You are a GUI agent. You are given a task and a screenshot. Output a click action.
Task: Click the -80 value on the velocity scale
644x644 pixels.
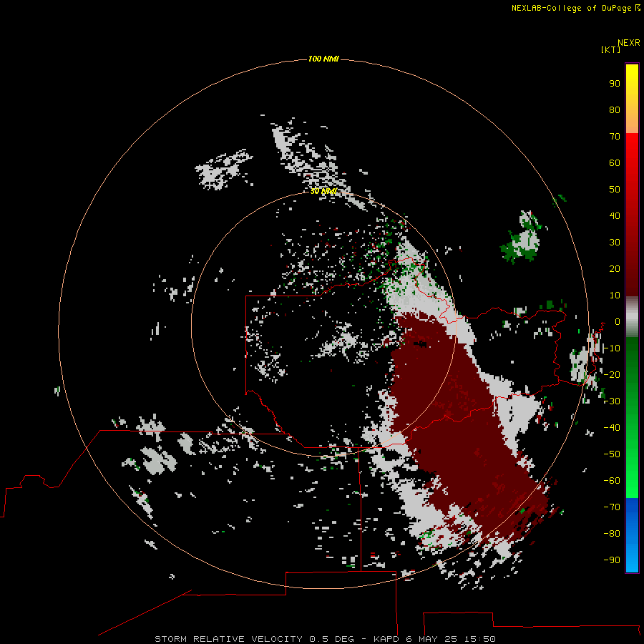[x=612, y=534]
